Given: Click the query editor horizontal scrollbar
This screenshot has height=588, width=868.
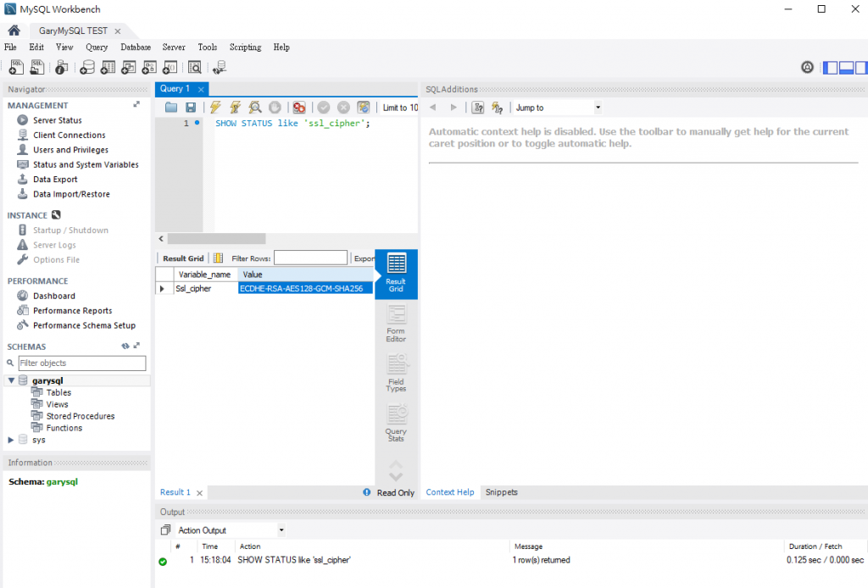Looking at the screenshot, I should click(x=216, y=238).
